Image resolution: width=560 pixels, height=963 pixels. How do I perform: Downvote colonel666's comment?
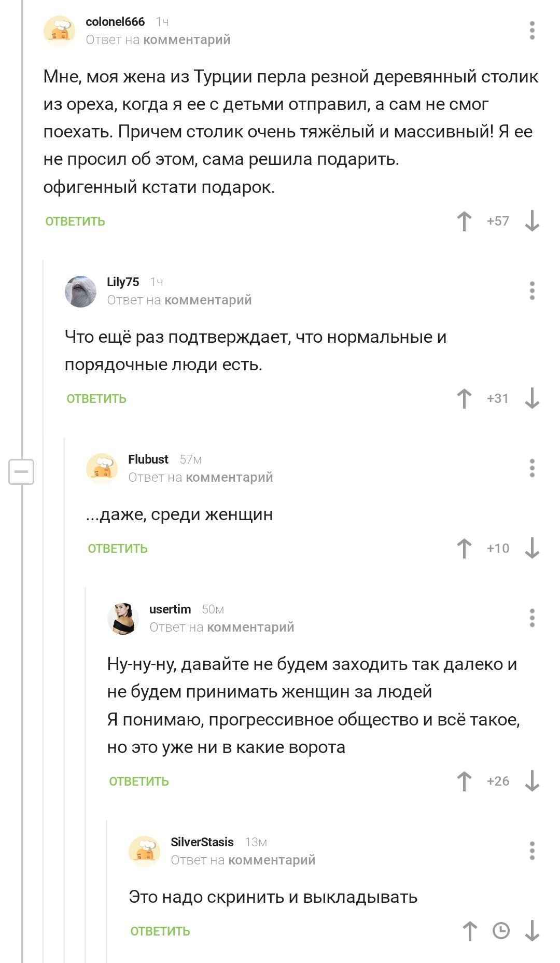pyautogui.click(x=532, y=221)
